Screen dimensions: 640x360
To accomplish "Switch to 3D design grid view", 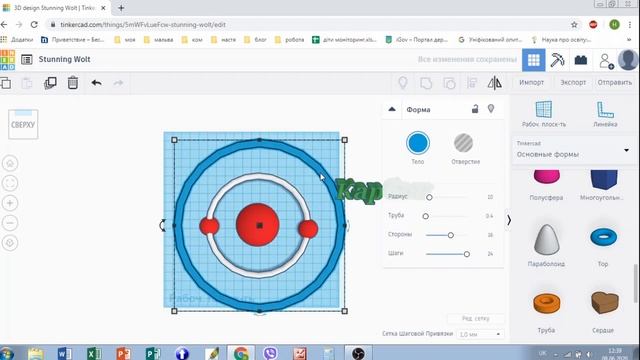I will click(x=533, y=60).
